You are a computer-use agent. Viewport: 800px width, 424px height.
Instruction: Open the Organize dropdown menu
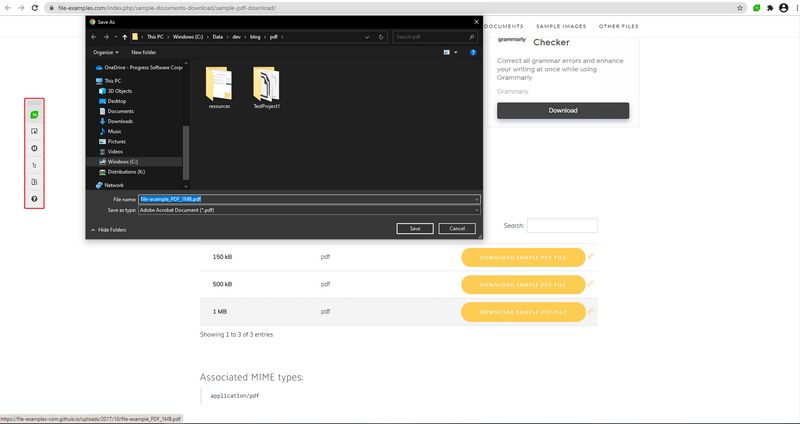[106, 52]
